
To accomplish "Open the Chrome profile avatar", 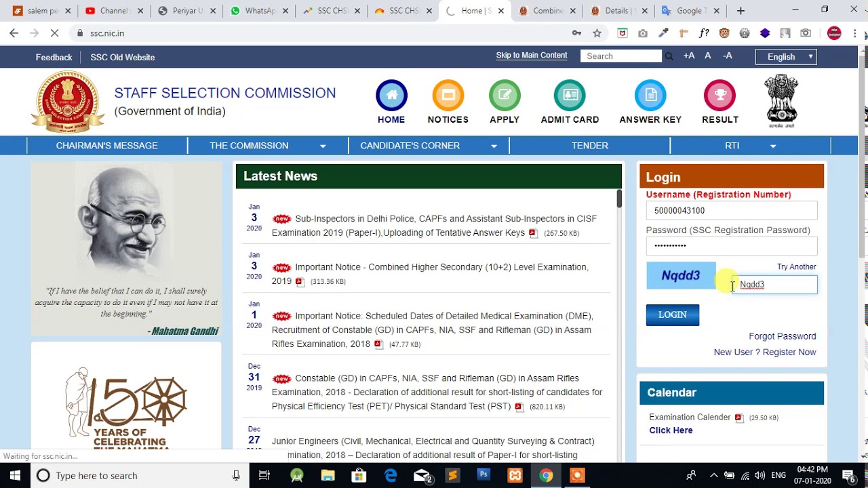I will click(835, 33).
